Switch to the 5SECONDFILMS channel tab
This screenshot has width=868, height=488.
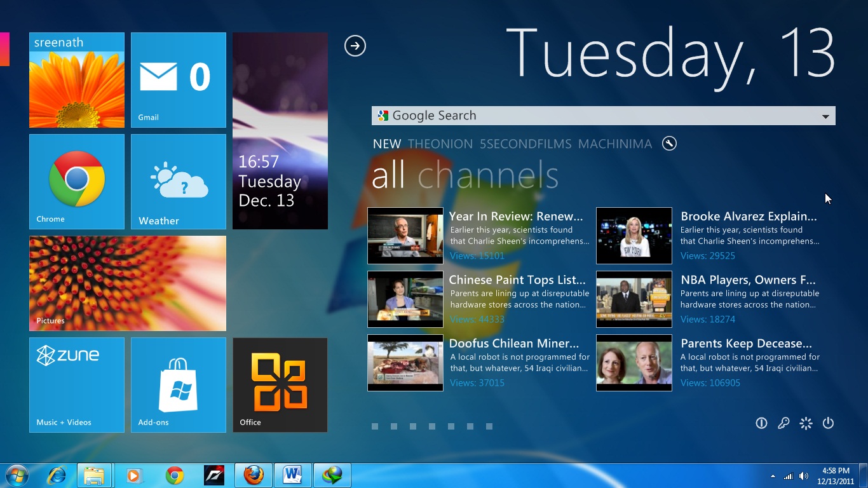click(526, 144)
